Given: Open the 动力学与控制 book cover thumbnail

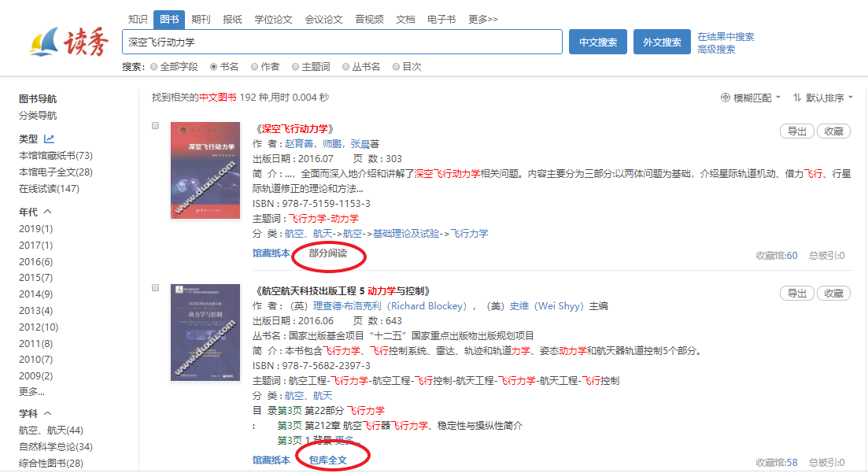Looking at the screenshot, I should 205,333.
